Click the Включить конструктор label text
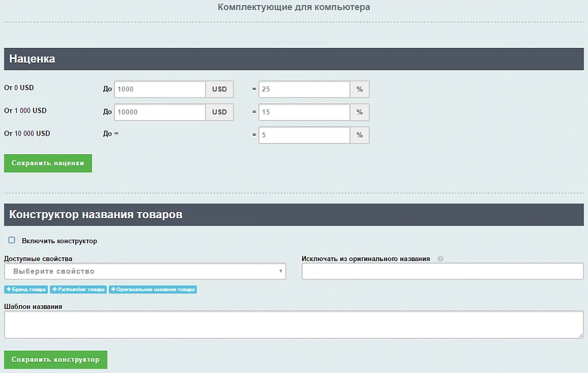 [59, 241]
